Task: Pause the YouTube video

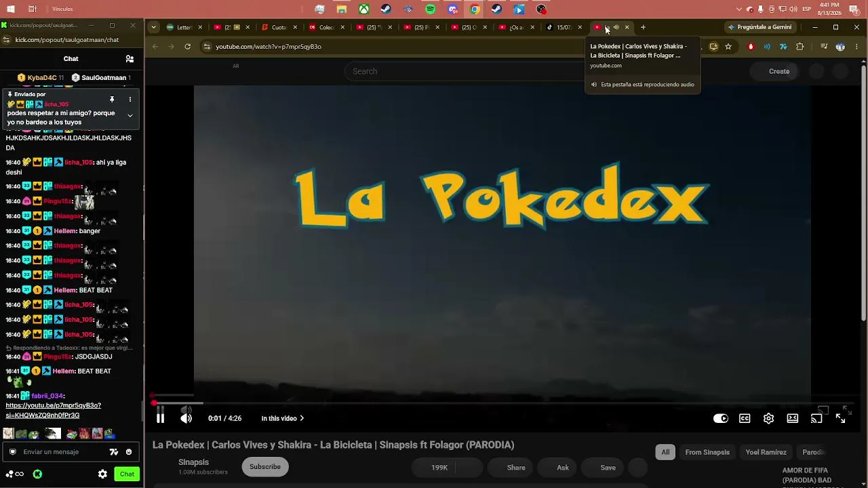Action: (160, 418)
